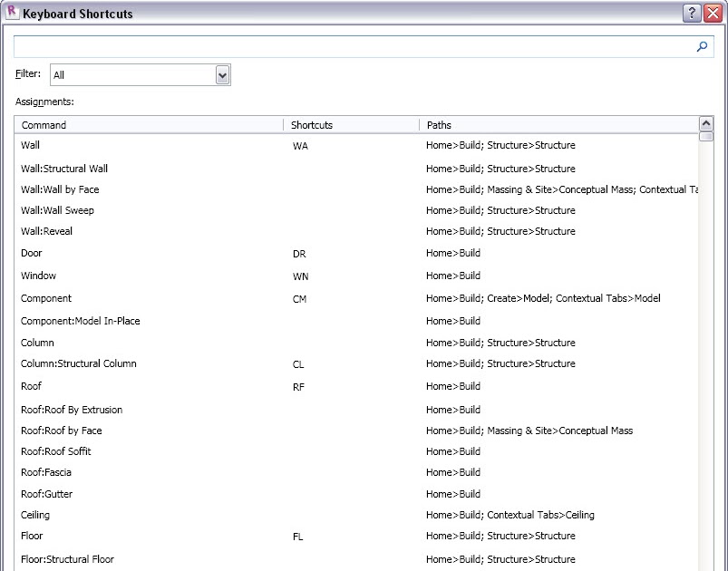The height and width of the screenshot is (571, 728).
Task: Click the Filter dropdown arrow button
Action: (x=222, y=74)
